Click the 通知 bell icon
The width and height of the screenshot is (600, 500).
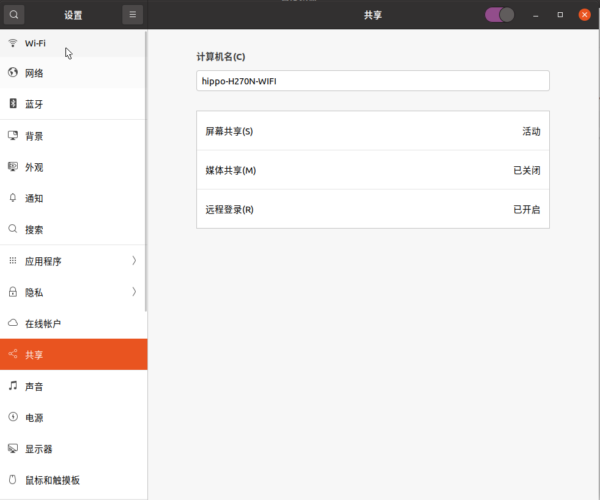coord(13,198)
